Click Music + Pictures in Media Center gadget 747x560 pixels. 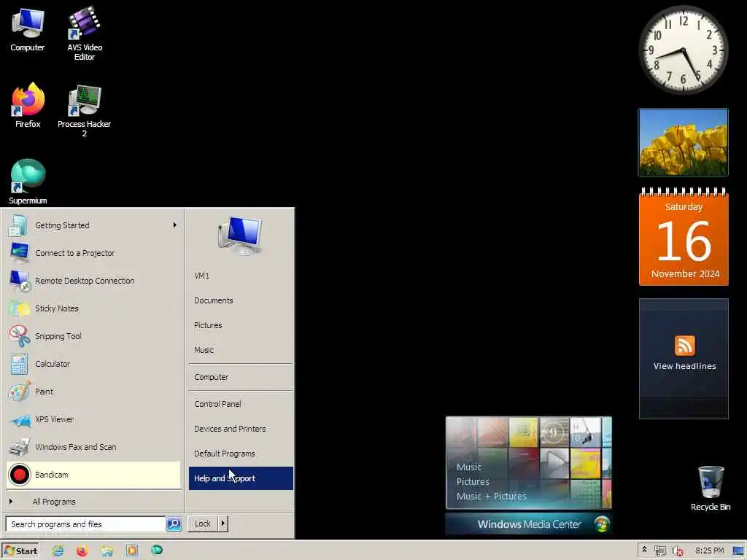click(x=492, y=496)
